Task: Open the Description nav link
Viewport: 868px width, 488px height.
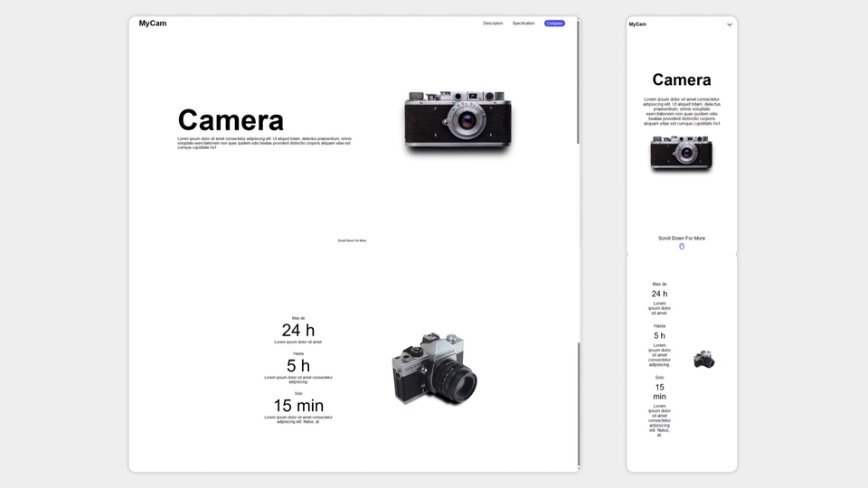Action: [x=493, y=23]
